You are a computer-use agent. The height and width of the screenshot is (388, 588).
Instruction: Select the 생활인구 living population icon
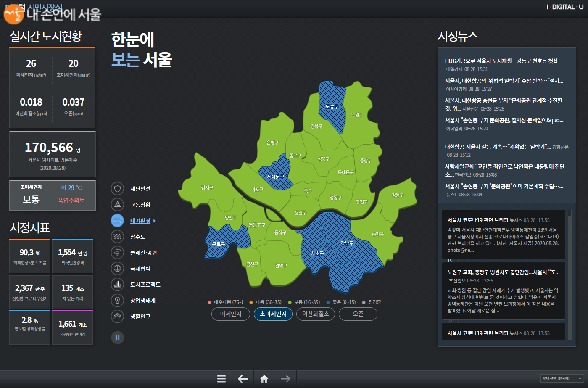point(118,316)
